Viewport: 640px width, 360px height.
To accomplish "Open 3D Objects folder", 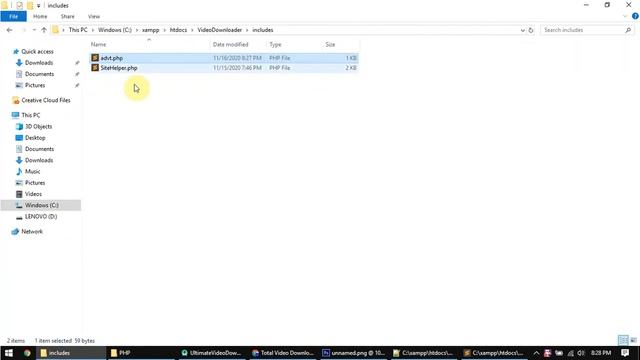I will [x=38, y=127].
